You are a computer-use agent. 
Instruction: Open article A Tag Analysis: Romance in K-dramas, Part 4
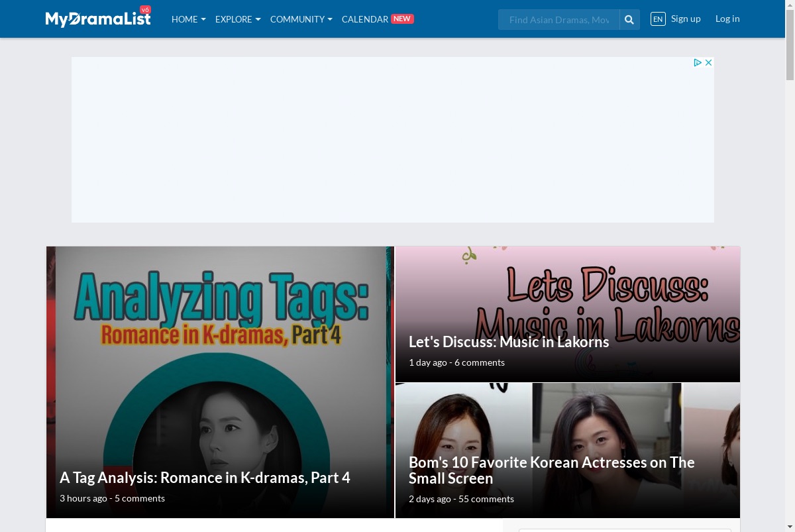(205, 478)
